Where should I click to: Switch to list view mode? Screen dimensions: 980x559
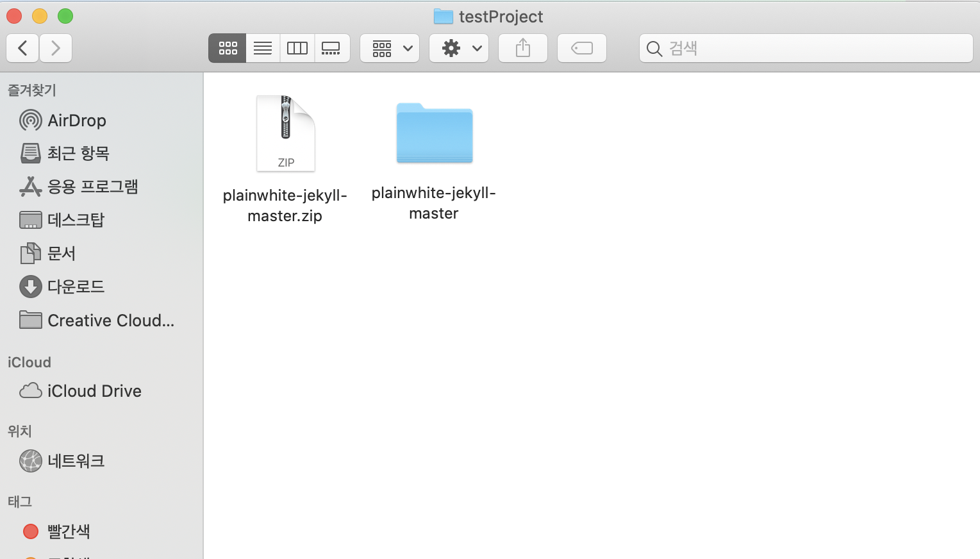pos(263,48)
